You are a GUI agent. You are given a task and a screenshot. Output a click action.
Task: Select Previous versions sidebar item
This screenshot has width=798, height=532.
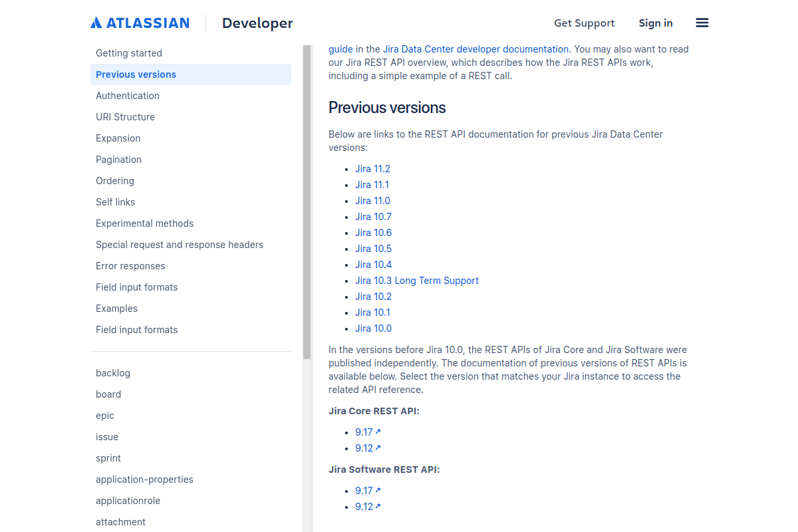click(191, 74)
